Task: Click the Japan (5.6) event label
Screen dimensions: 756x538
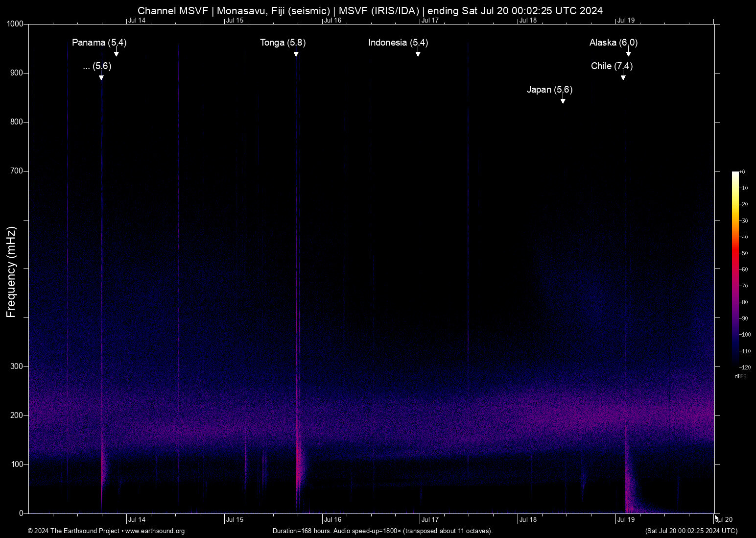Action: pyautogui.click(x=550, y=90)
